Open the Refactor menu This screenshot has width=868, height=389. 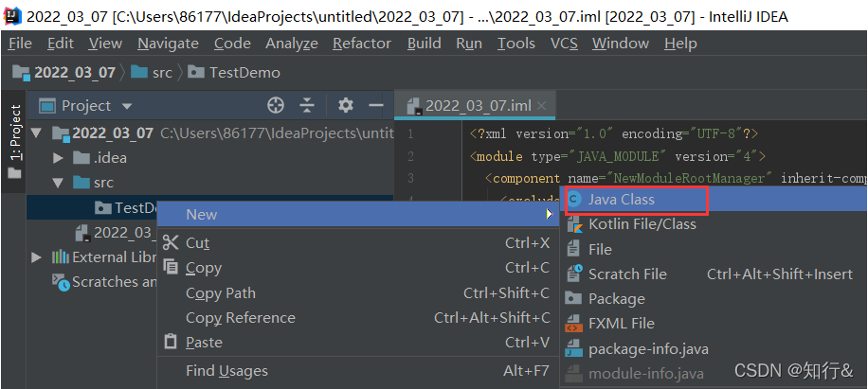point(362,44)
